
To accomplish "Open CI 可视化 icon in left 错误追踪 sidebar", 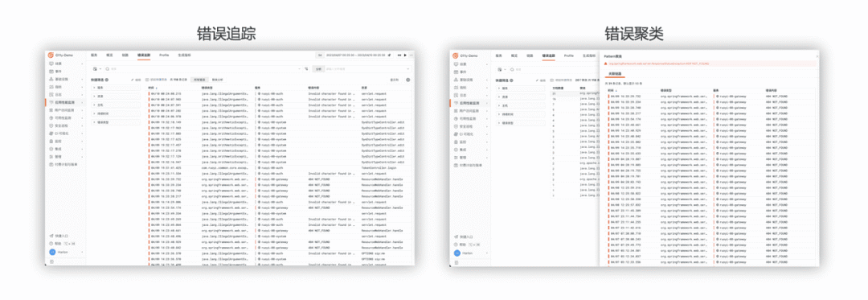I will 51,134.
